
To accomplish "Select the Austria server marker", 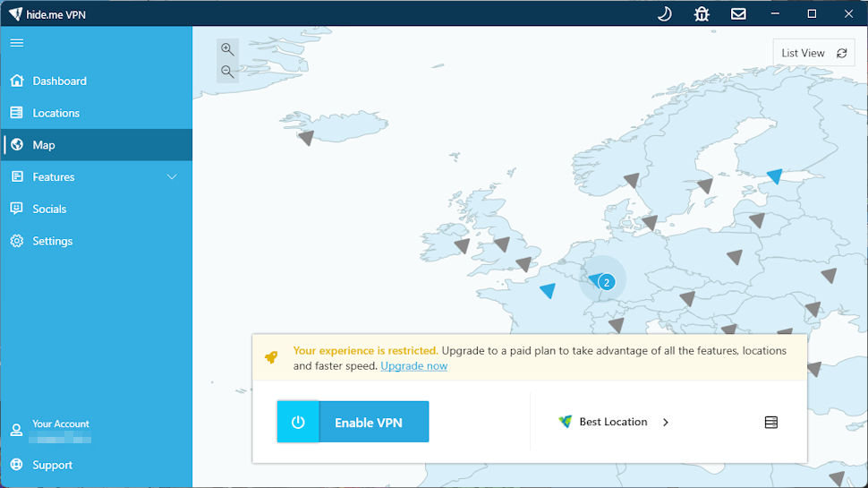I will (x=687, y=298).
